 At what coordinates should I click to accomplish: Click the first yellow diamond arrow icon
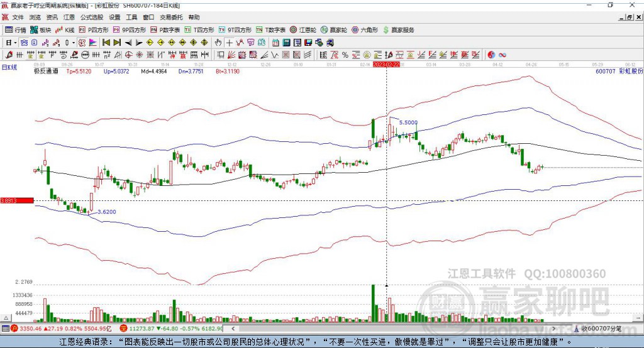point(150,43)
